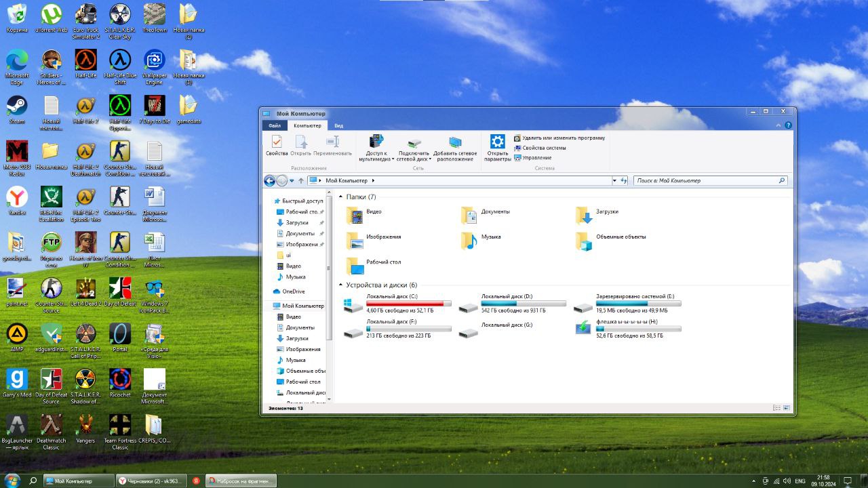Open settings via Открыть параметры gear icon
Image resolution: width=868 pixels, height=488 pixels.
[x=498, y=148]
